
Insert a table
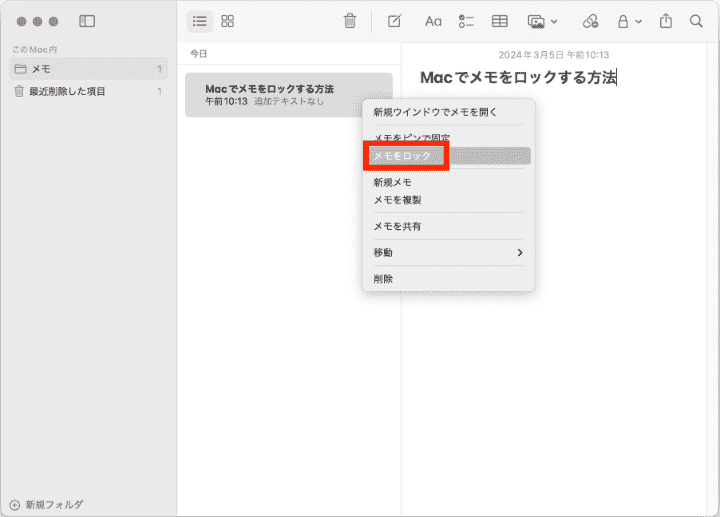[x=500, y=21]
